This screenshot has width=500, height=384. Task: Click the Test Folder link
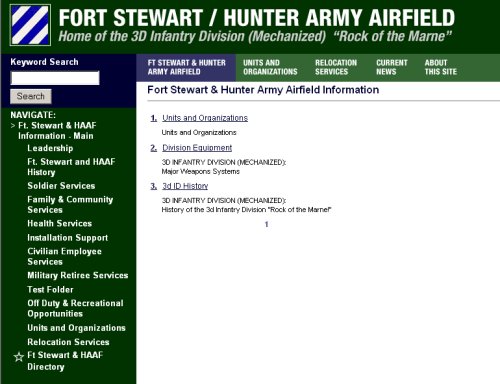[50, 289]
